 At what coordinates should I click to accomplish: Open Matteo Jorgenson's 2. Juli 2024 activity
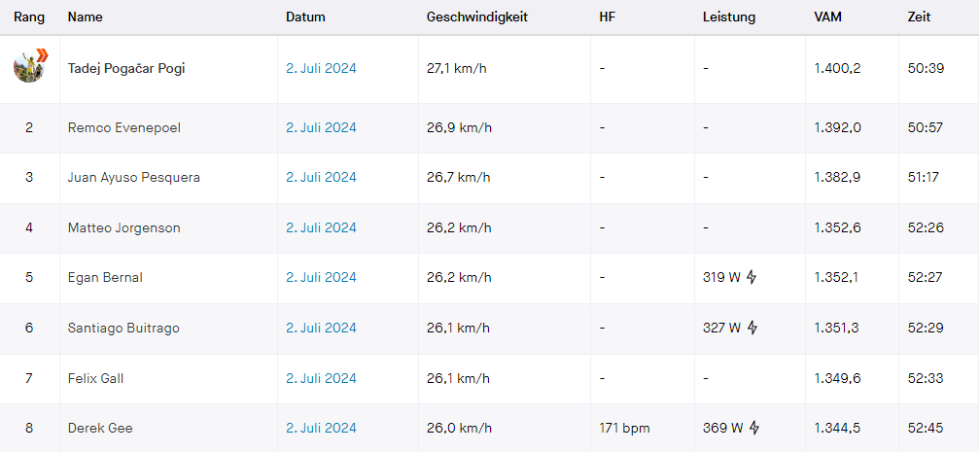pos(321,228)
